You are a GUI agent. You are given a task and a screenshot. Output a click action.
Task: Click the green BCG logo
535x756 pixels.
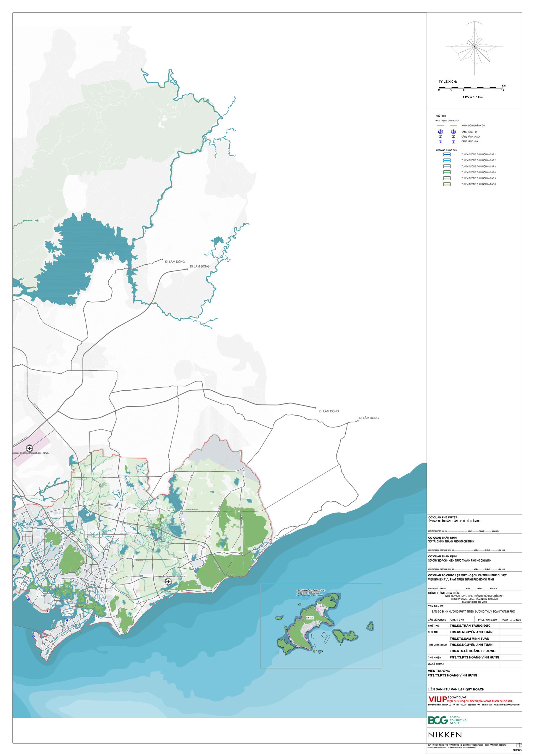[x=438, y=720]
